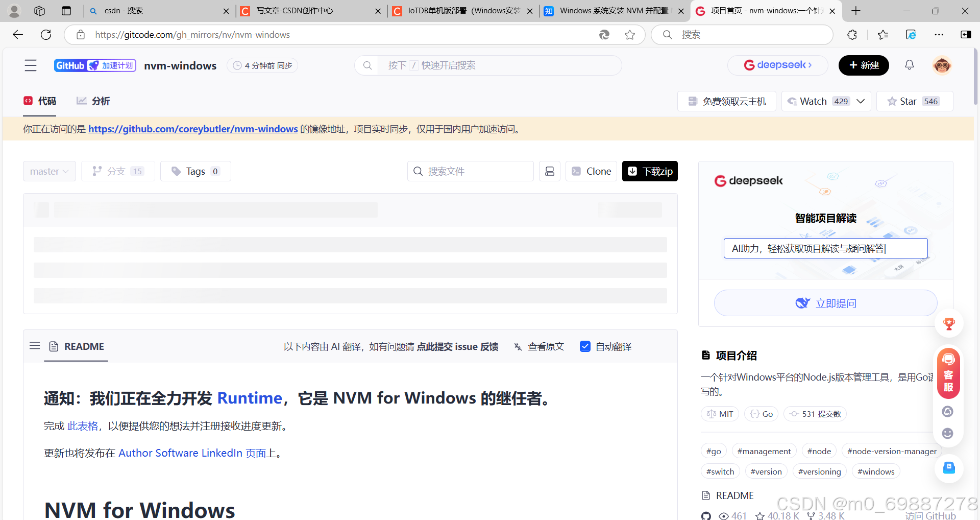Toggle browser sidebar panel icon

[x=966, y=34]
